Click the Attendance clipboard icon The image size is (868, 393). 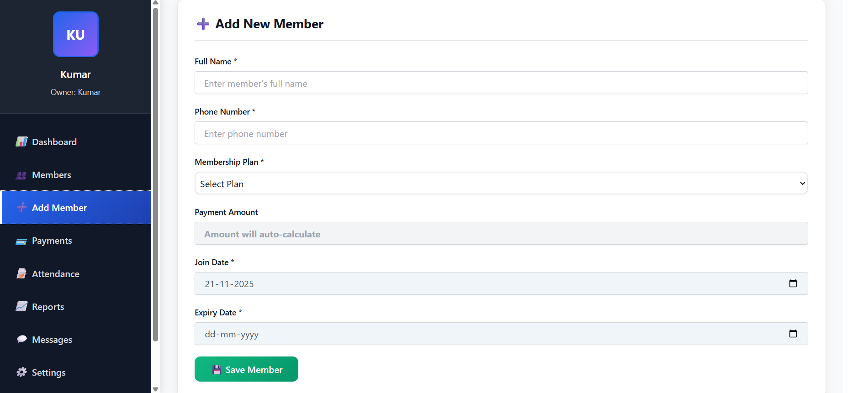click(21, 273)
